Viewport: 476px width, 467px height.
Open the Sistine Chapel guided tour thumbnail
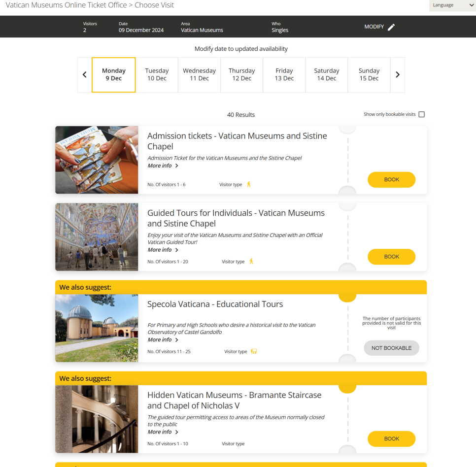click(97, 237)
